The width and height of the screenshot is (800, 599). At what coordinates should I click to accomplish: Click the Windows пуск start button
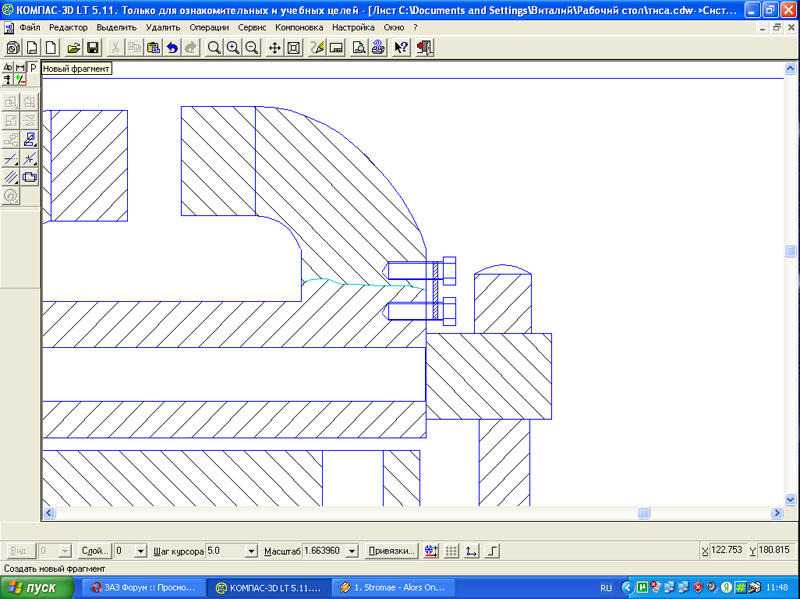click(36, 588)
